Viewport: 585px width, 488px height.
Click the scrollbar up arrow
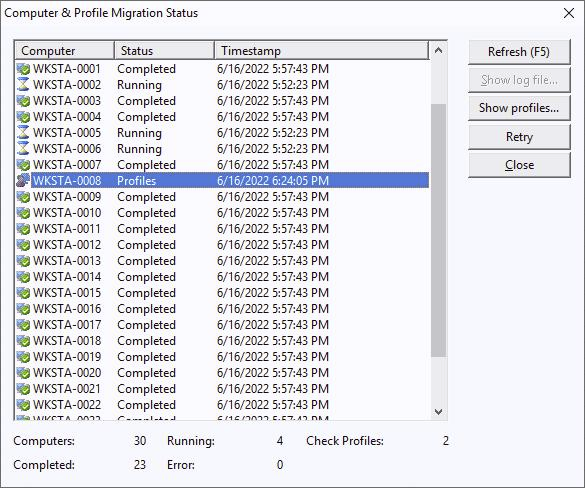438,50
